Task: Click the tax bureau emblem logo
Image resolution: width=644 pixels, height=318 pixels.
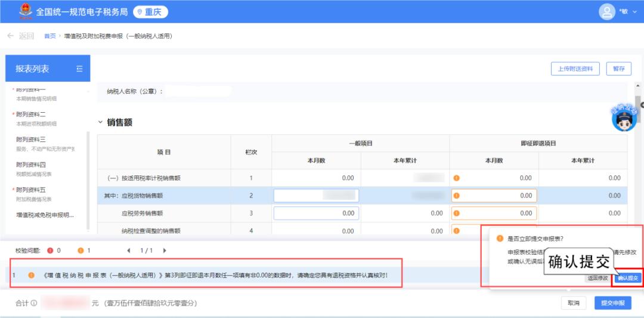Action: 24,11
